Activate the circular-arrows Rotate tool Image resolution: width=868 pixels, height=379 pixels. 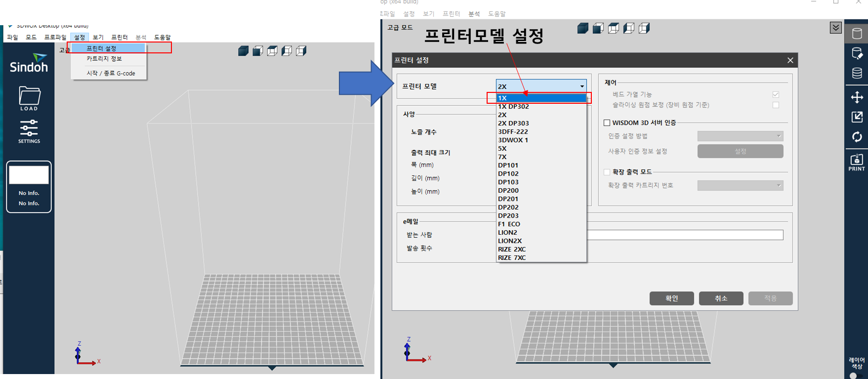click(x=857, y=137)
